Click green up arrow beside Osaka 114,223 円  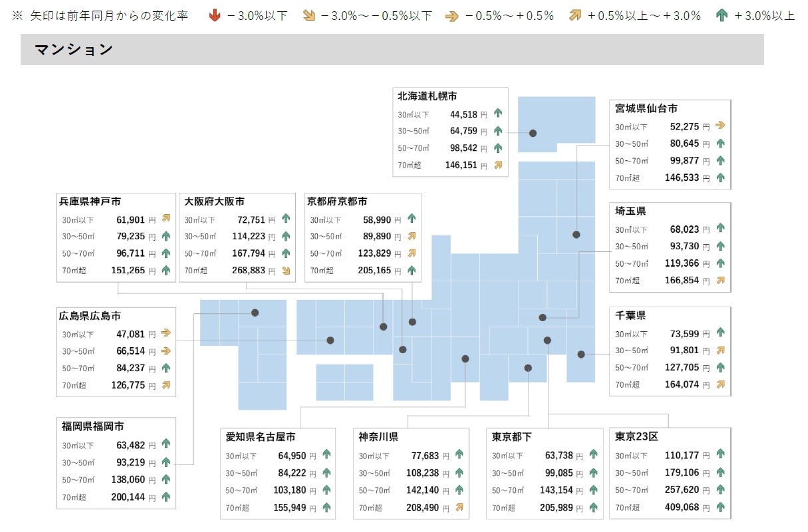tap(286, 236)
